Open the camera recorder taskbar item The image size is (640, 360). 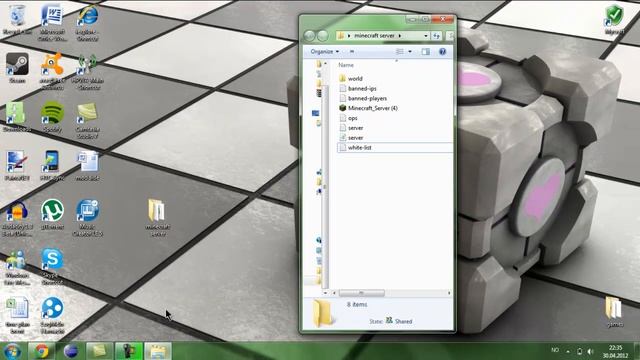pyautogui.click(x=129, y=351)
